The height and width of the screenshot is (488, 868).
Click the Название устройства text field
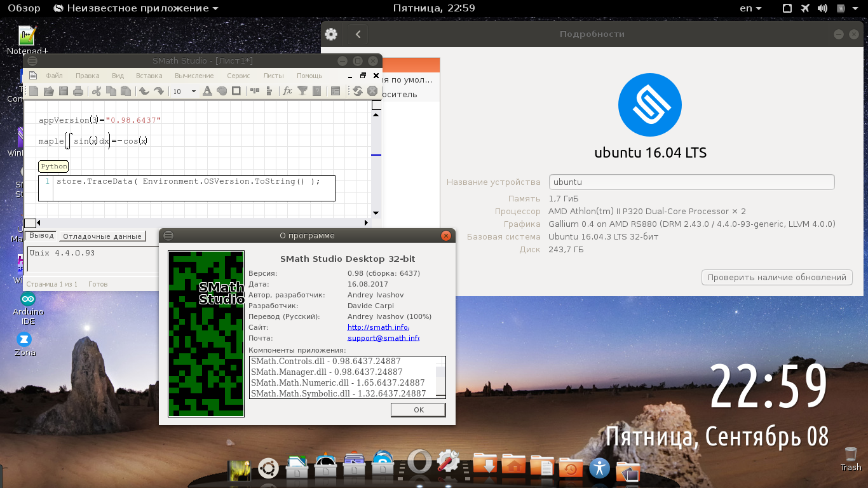coord(691,182)
